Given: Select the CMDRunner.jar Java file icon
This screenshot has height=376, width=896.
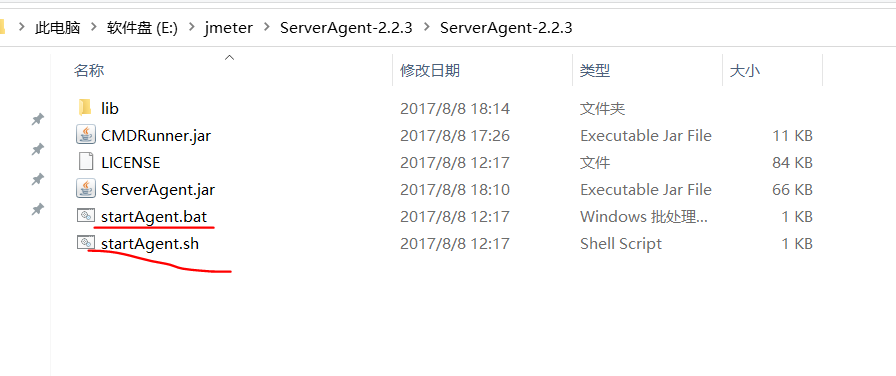Looking at the screenshot, I should [x=85, y=135].
